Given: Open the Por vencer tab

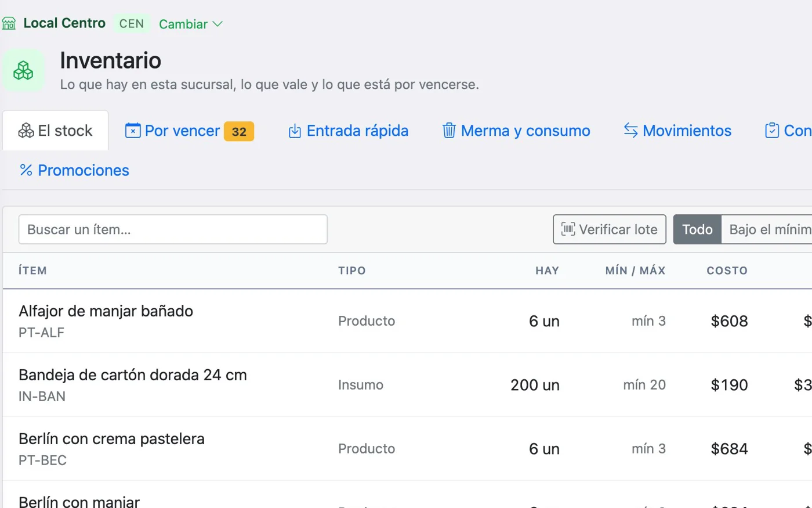Looking at the screenshot, I should tap(190, 131).
